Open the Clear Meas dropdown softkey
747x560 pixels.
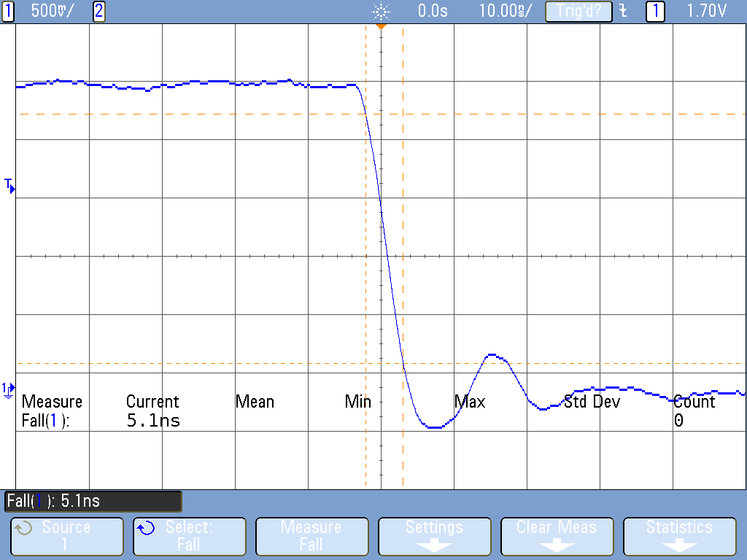click(x=557, y=537)
